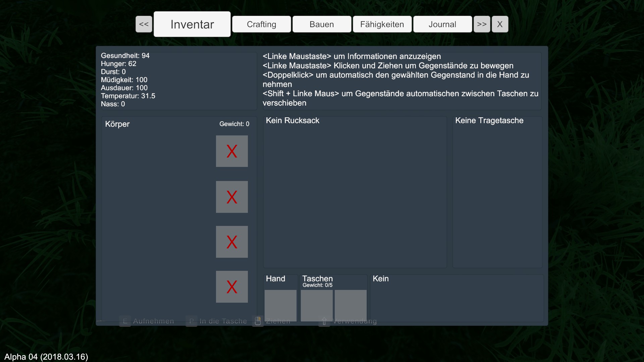This screenshot has height=362, width=644.
Task: Click the E key Aufnehmen hint icon
Action: (x=125, y=321)
